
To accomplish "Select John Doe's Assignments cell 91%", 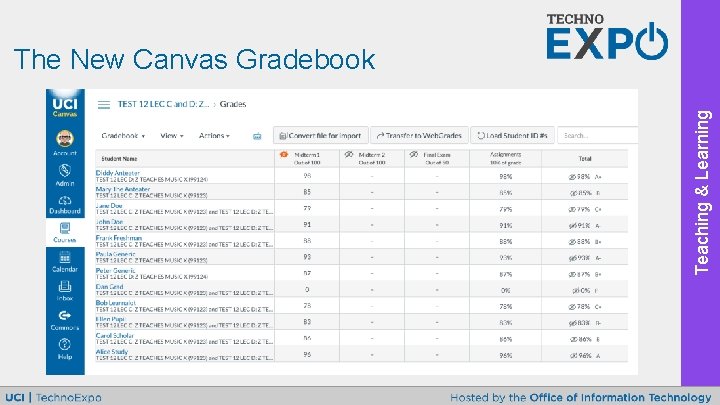I will tap(506, 225).
